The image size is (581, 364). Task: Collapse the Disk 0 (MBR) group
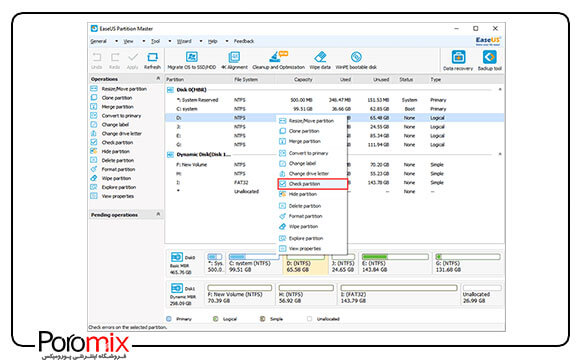coord(500,89)
